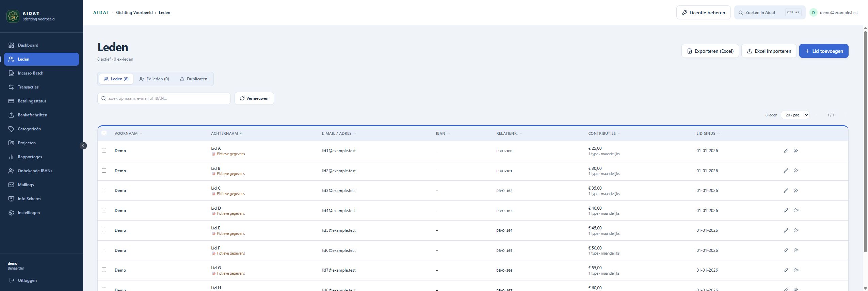
Task: Deactivate member Lid A via user-remove icon
Action: 796,151
